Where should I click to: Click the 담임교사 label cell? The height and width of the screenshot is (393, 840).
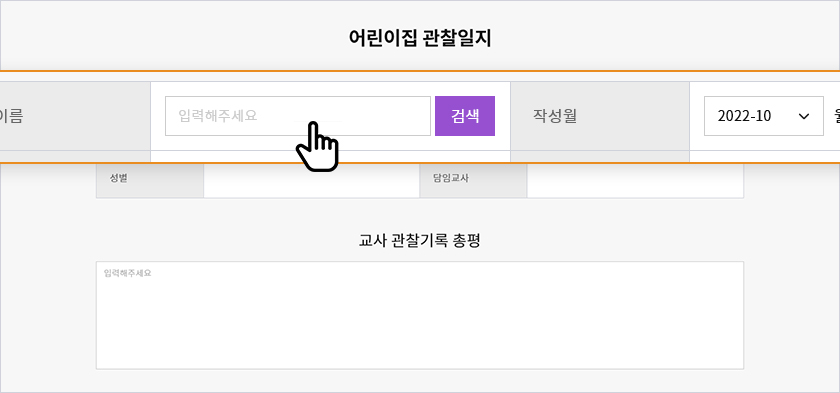473,181
